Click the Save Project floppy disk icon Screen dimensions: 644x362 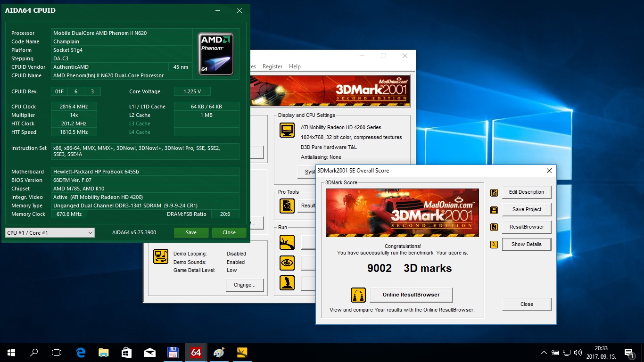(494, 210)
